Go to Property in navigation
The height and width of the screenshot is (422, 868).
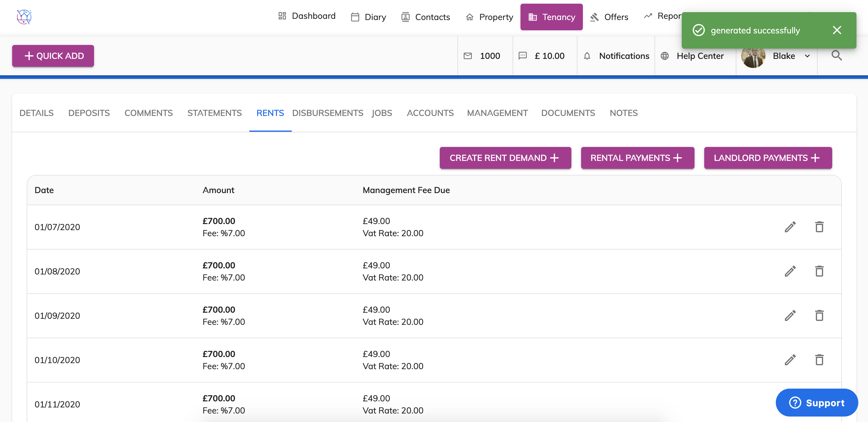coord(489,17)
